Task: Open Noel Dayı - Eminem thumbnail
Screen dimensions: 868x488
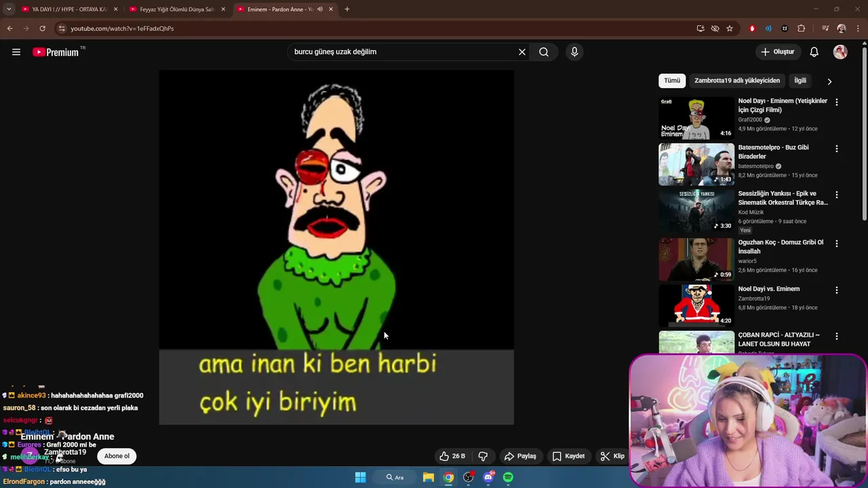Action: click(696, 118)
